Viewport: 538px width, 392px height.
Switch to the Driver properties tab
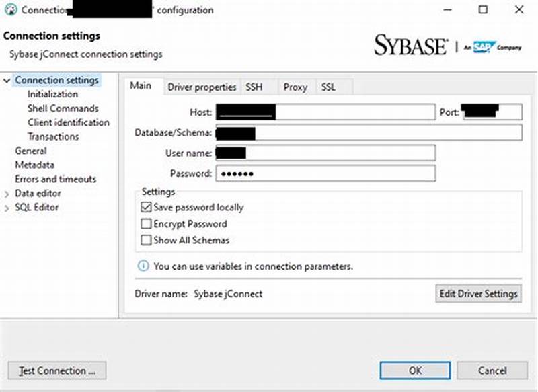[202, 87]
